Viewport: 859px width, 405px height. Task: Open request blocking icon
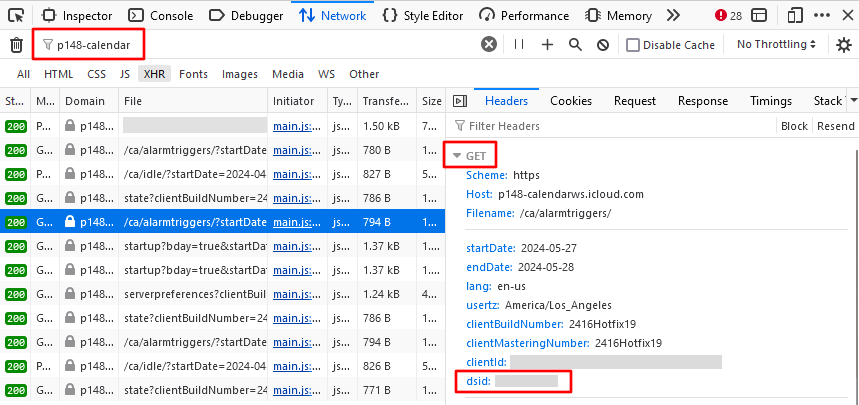[603, 44]
